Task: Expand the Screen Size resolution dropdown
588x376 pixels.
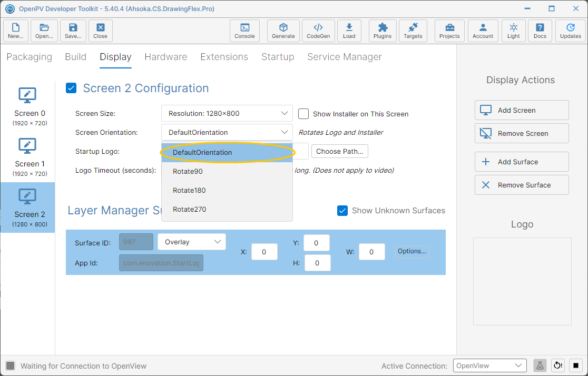Action: tap(227, 113)
